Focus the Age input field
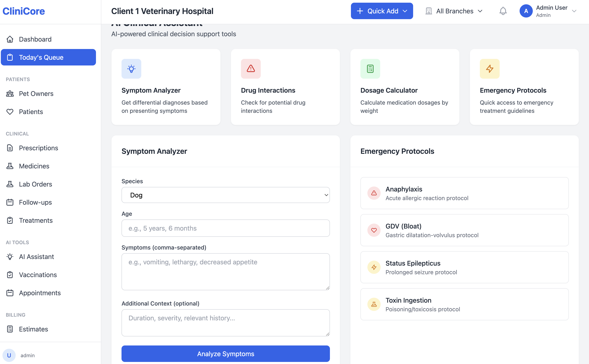589x364 pixels. [x=225, y=228]
